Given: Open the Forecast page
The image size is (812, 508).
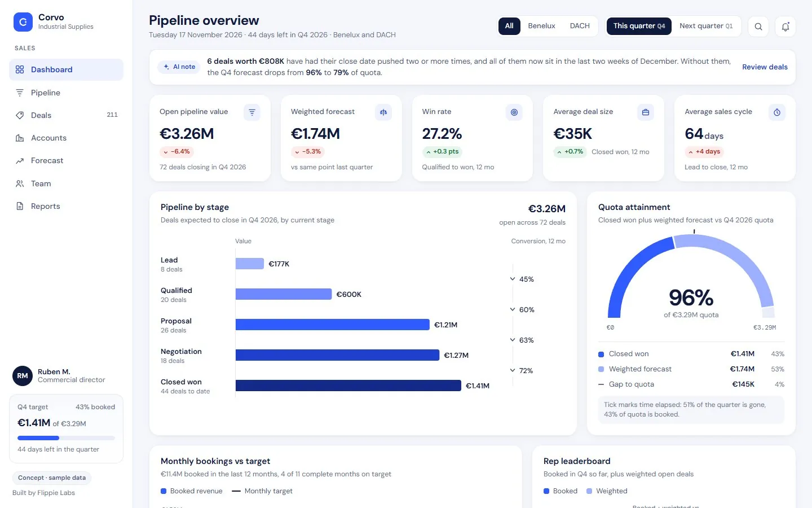Looking at the screenshot, I should (66, 161).
